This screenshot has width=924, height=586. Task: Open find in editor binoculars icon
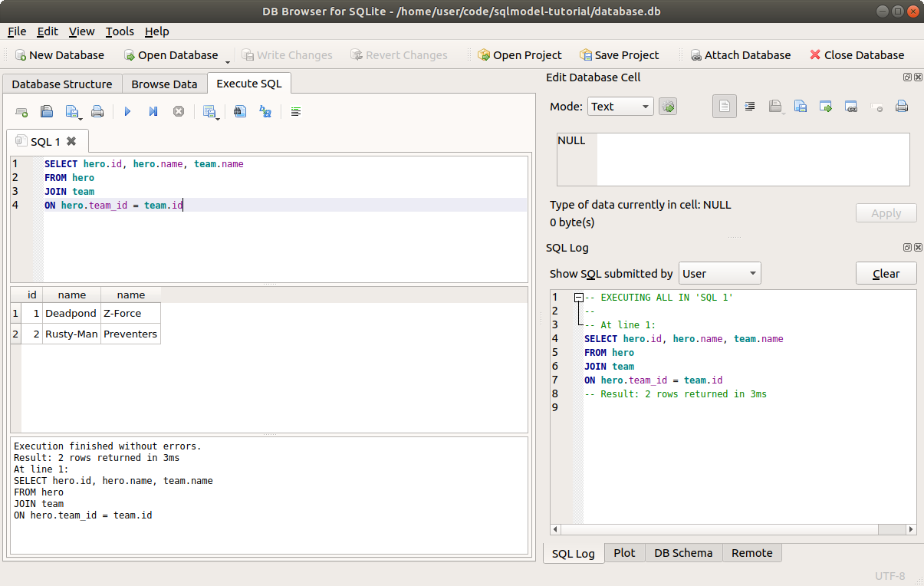click(240, 112)
